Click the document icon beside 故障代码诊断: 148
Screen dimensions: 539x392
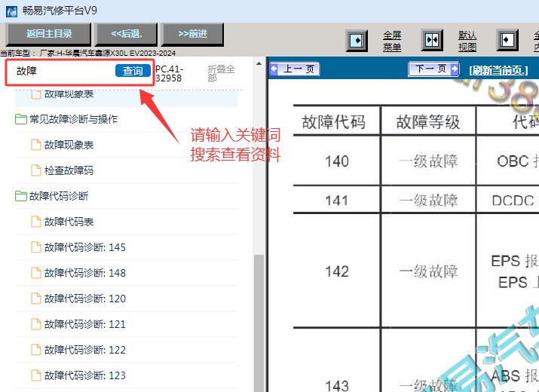point(36,273)
